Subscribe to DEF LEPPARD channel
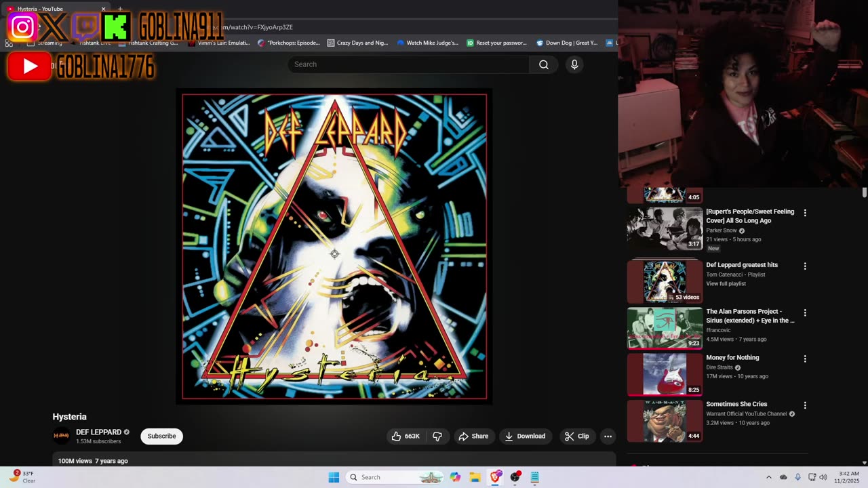Screen dimensions: 868x488 pyautogui.click(x=161, y=436)
